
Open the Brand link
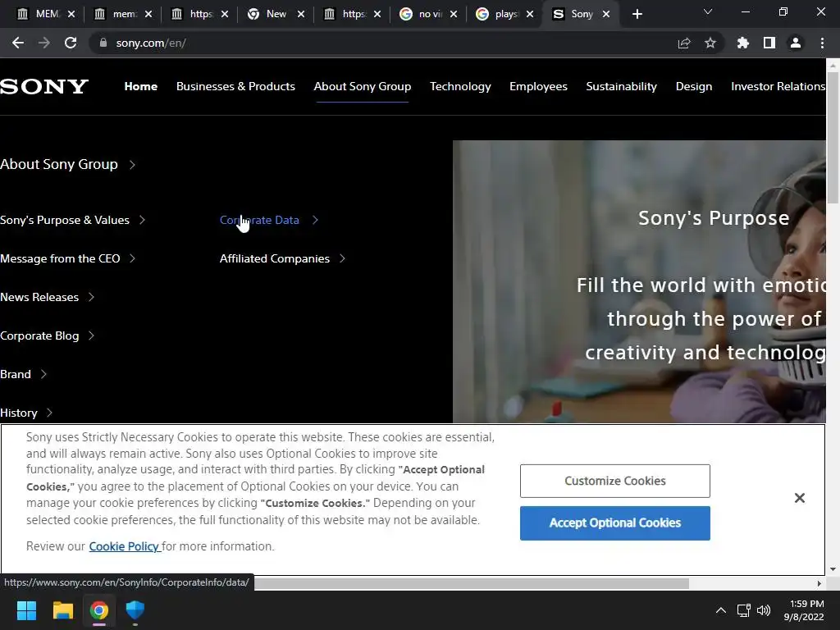click(x=24, y=374)
